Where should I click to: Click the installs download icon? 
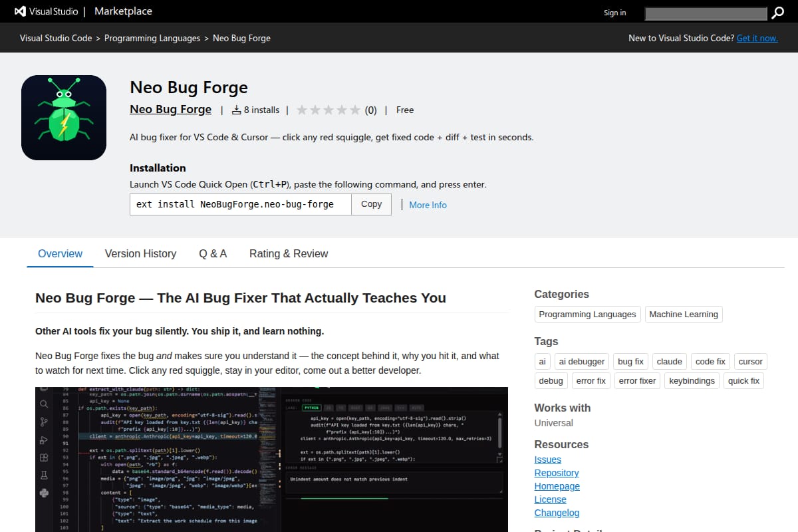pos(236,110)
